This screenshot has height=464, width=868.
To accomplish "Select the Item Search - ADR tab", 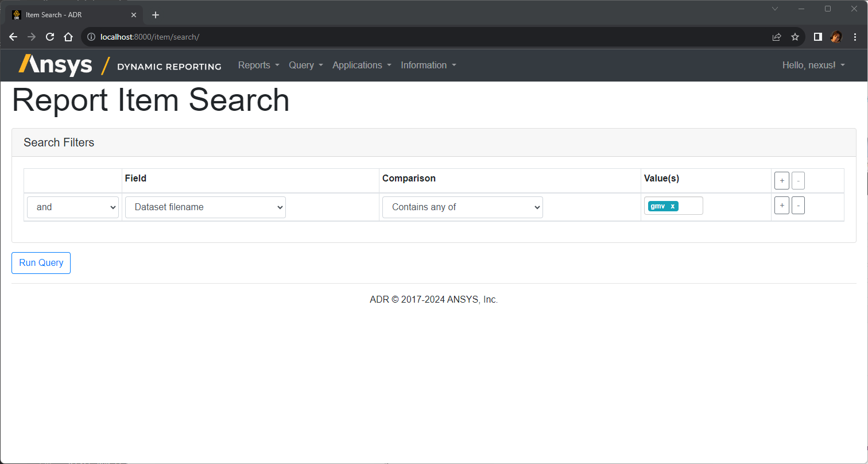I will (x=75, y=15).
